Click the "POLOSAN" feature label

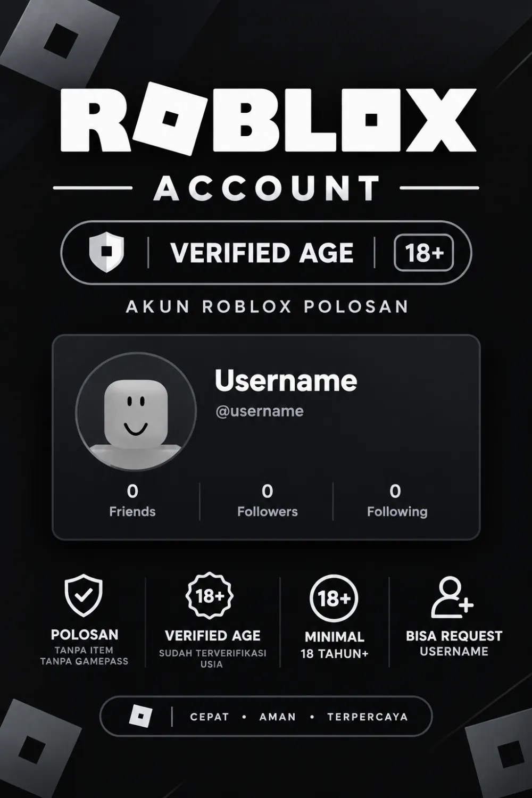click(x=85, y=635)
